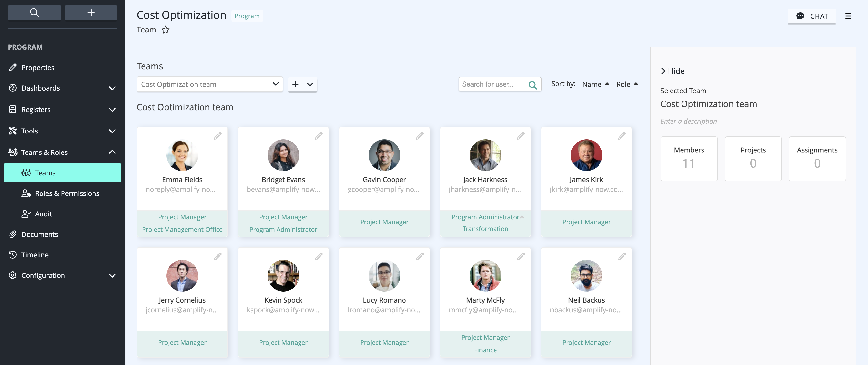Viewport: 868px width, 365px height.
Task: Hide the Selected Team side panel
Action: click(x=672, y=71)
